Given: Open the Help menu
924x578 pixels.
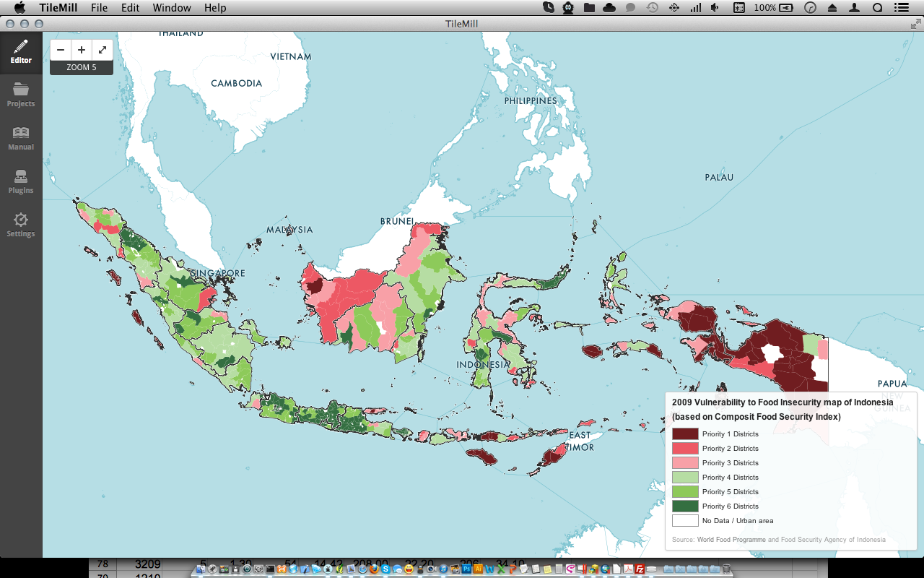Looking at the screenshot, I should tap(215, 7).
